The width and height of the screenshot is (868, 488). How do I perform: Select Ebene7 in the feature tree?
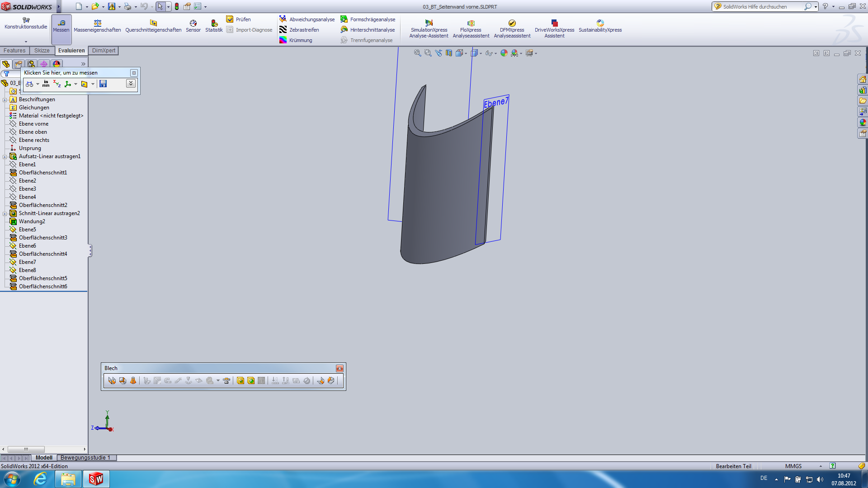27,262
